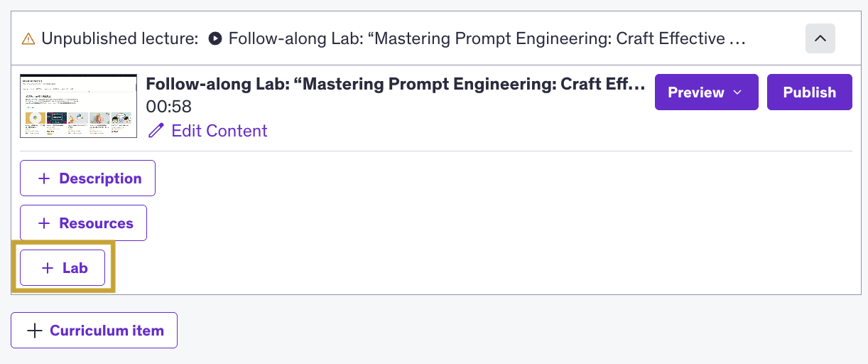The height and width of the screenshot is (364, 868).
Task: Click the unpublished warning triangle icon
Action: point(28,38)
